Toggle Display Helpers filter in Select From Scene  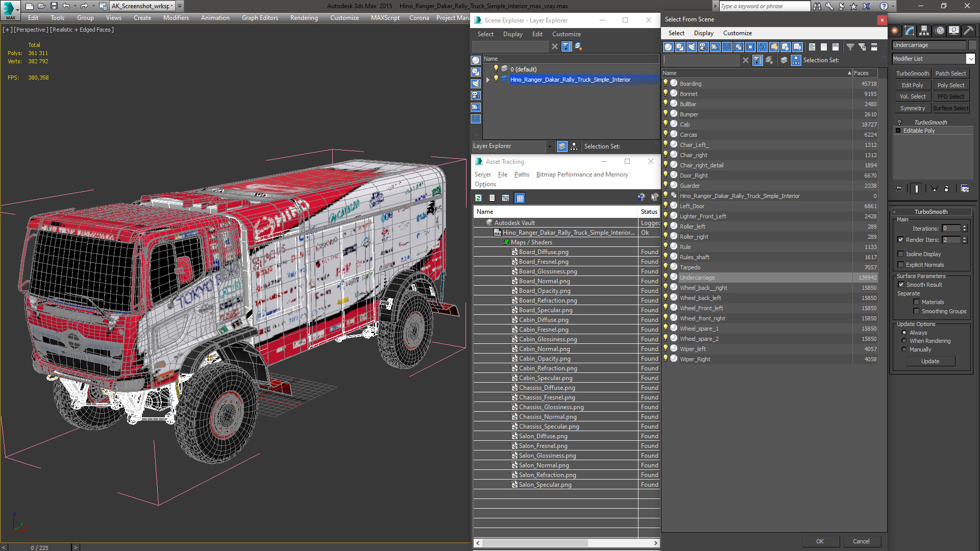point(715,47)
